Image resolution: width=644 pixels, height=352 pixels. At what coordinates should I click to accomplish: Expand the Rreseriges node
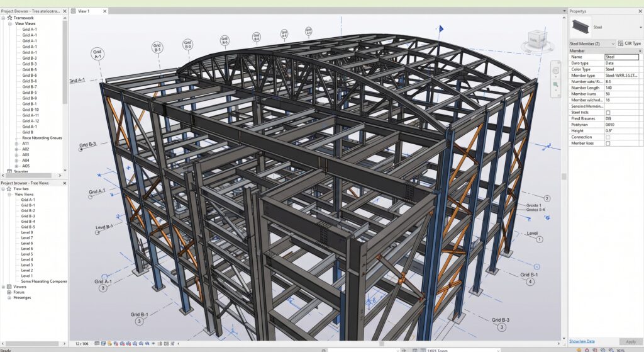click(x=9, y=298)
